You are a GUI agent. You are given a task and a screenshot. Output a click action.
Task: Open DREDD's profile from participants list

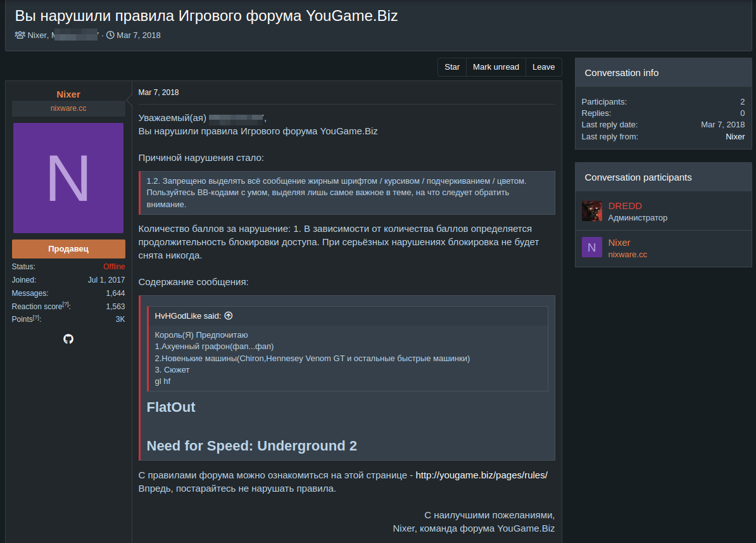tap(625, 206)
